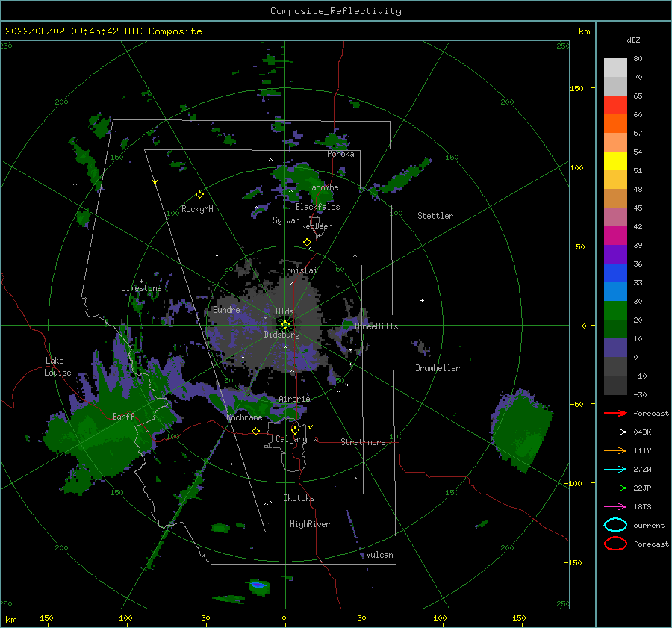
Task: Click the RedDeer city label
Action: pos(317,226)
